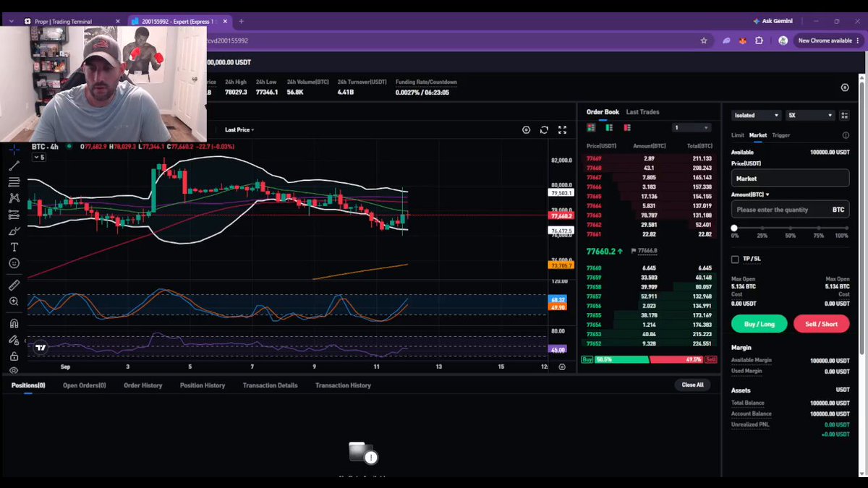Open the Ask Gemini button
The width and height of the screenshot is (868, 488).
coord(773,21)
